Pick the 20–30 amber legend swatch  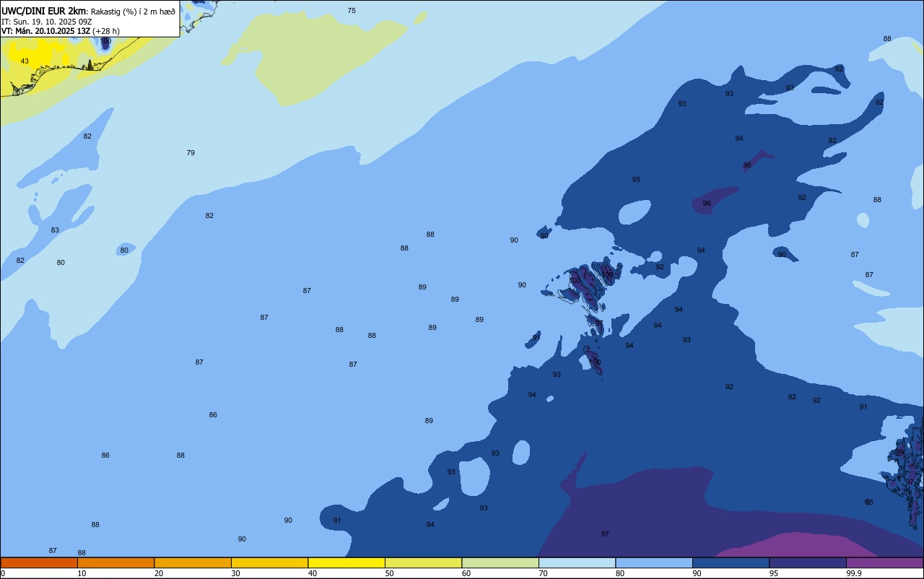pos(193,562)
